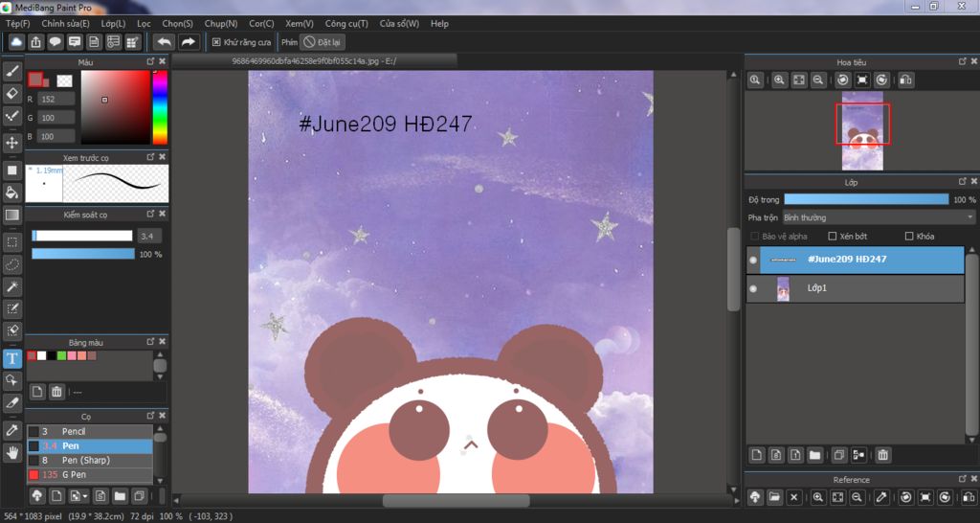
Task: Click the navigator preview thumbnail
Action: tap(862, 130)
